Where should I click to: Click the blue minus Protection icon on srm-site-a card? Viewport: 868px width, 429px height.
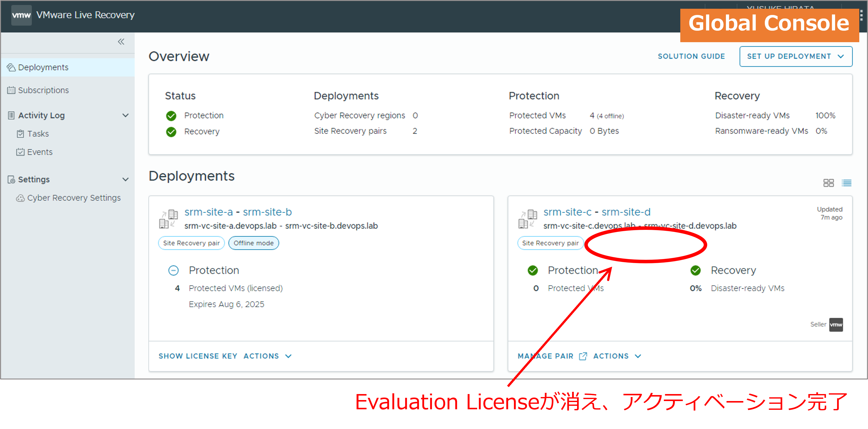(x=173, y=271)
